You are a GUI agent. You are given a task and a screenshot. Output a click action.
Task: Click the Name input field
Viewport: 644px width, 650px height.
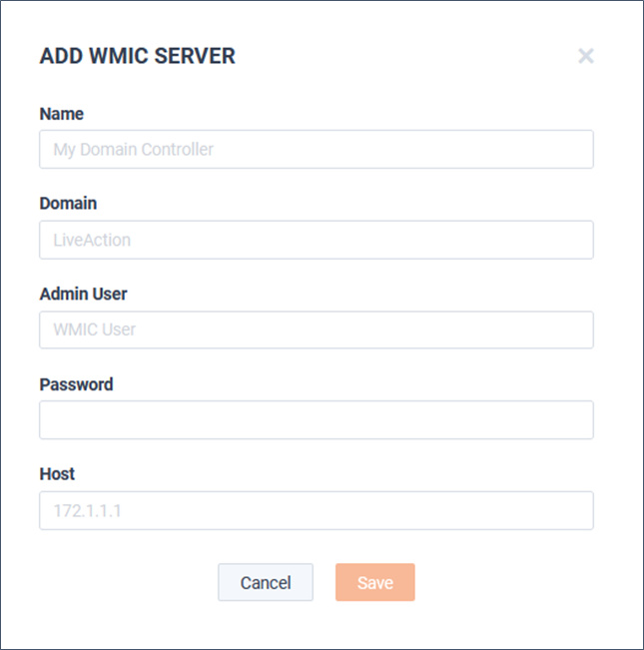tap(317, 149)
